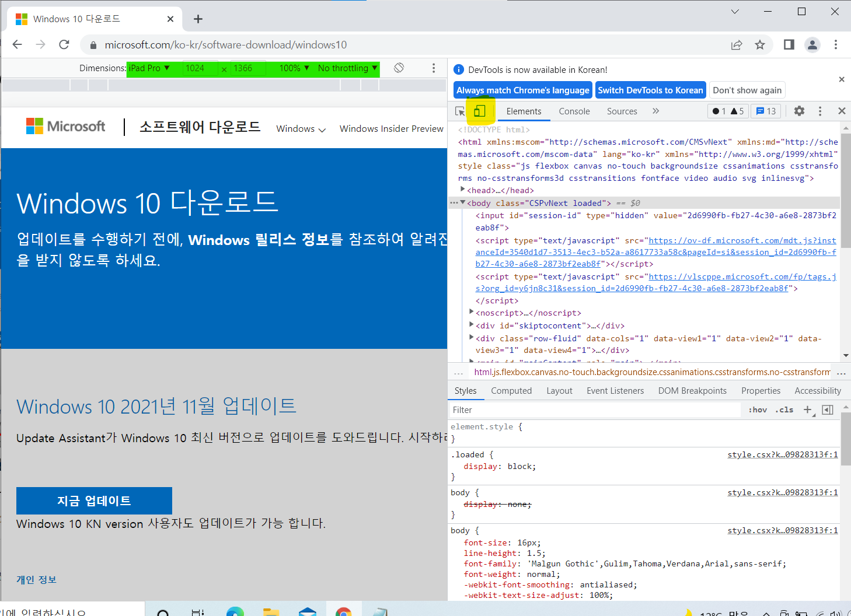Switch to the Elements tab

click(x=524, y=111)
